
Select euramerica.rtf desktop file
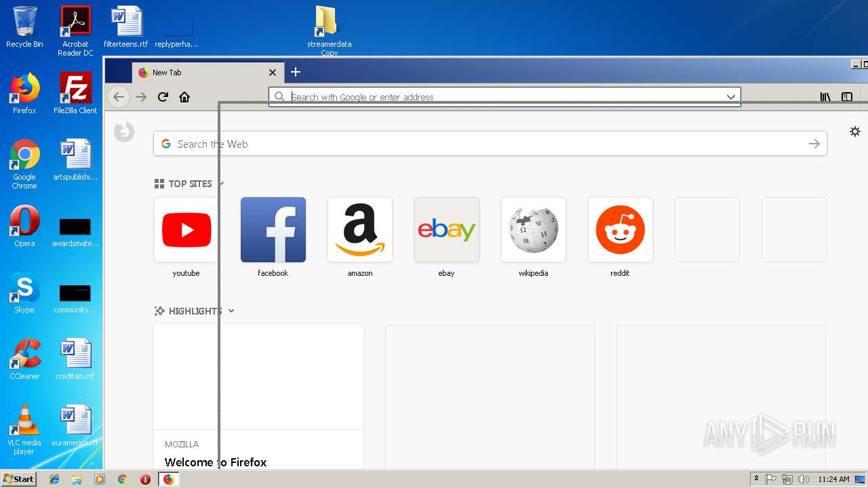click(75, 426)
